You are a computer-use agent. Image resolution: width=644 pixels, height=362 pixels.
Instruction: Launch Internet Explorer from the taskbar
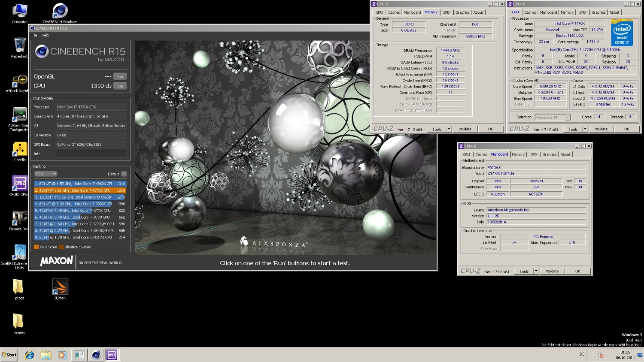pyautogui.click(x=30, y=355)
